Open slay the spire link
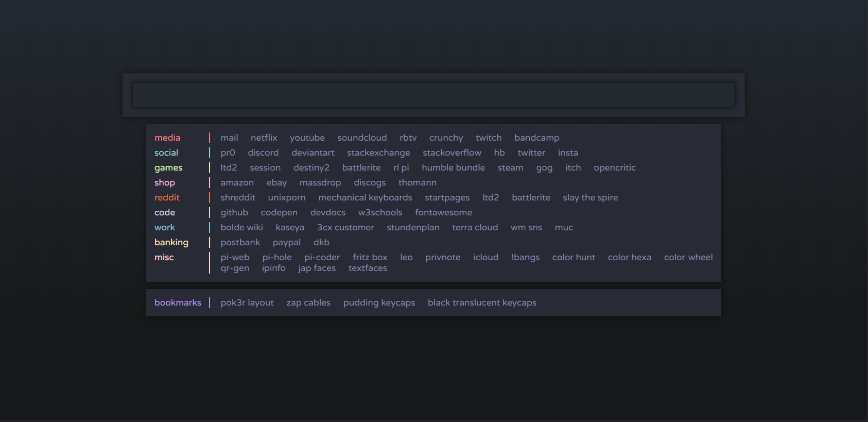868x422 pixels. coord(590,197)
